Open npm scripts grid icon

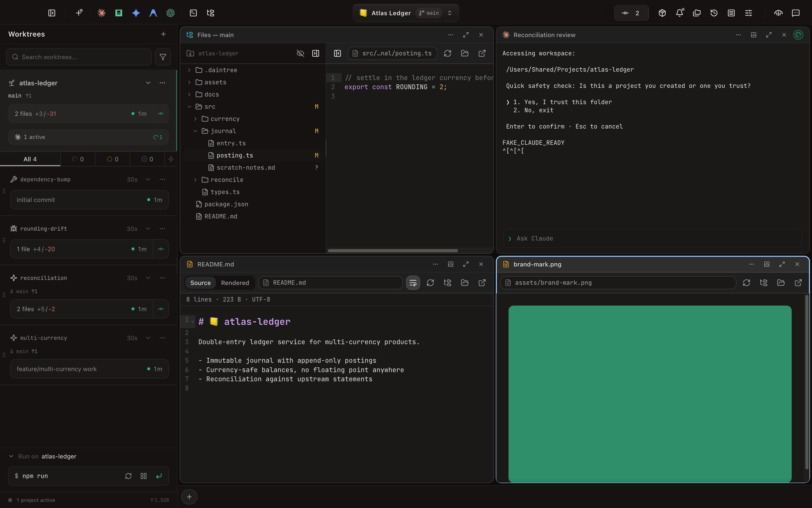point(144,476)
